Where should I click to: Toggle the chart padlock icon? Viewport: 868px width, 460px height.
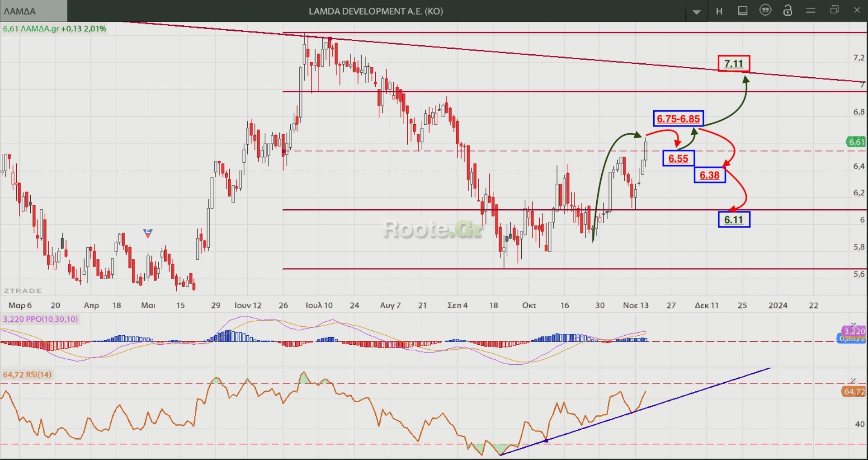[x=788, y=11]
